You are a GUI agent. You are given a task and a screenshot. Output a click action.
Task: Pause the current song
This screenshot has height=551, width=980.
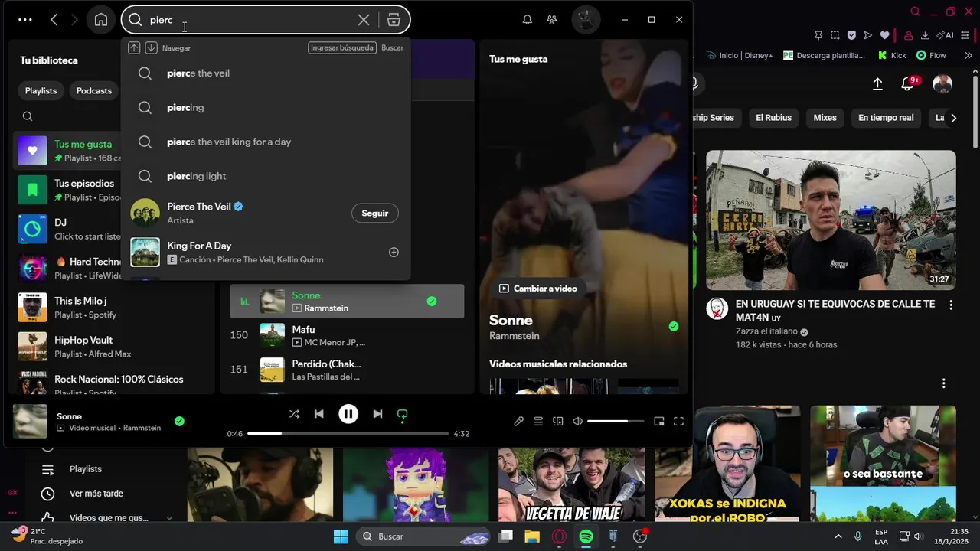click(348, 414)
